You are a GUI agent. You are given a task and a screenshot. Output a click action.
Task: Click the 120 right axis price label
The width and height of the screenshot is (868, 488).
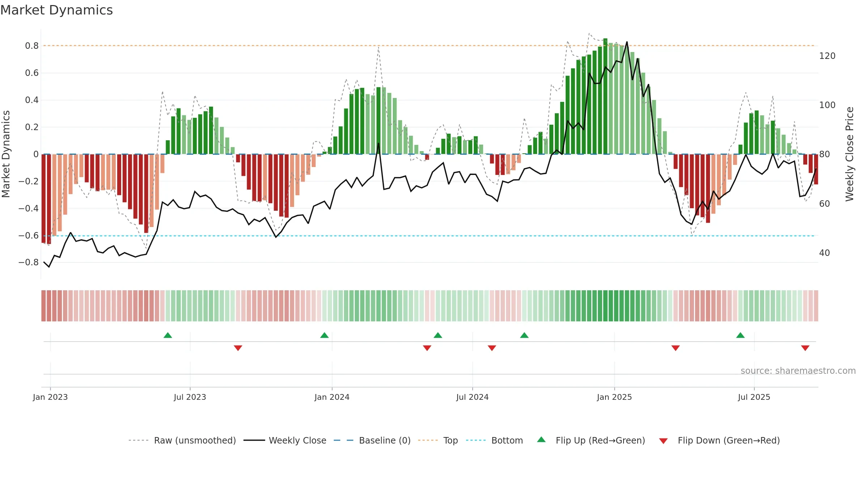[827, 56]
